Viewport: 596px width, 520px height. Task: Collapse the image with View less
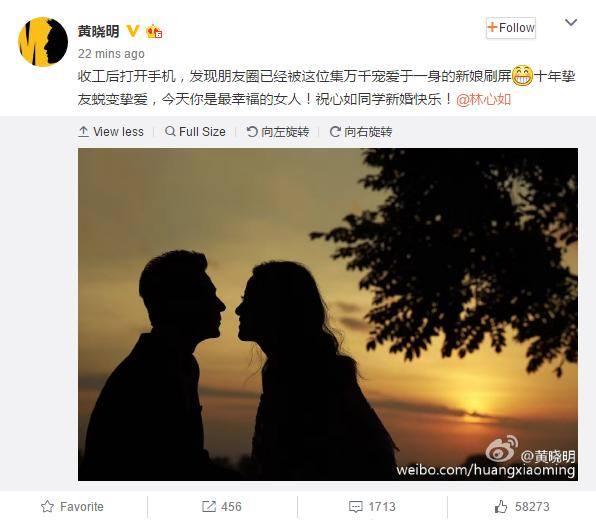coord(111,132)
